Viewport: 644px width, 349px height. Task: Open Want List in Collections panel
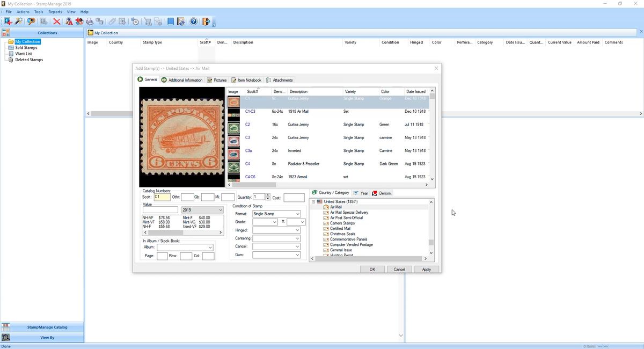tap(23, 54)
